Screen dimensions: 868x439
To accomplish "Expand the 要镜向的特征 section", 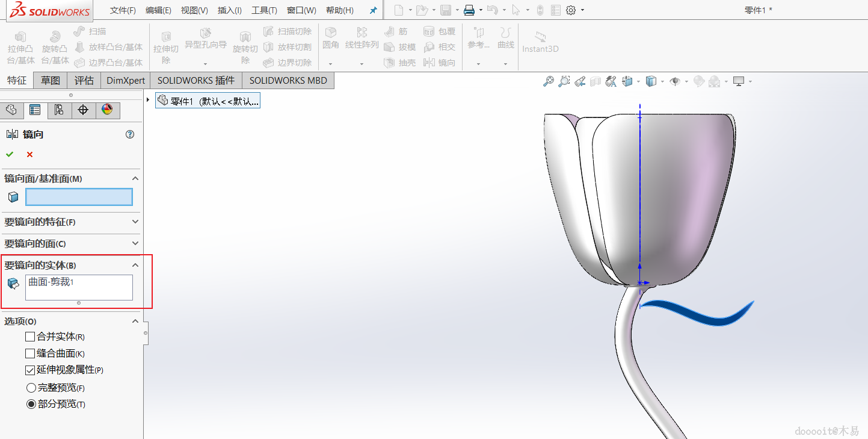I will [x=135, y=222].
